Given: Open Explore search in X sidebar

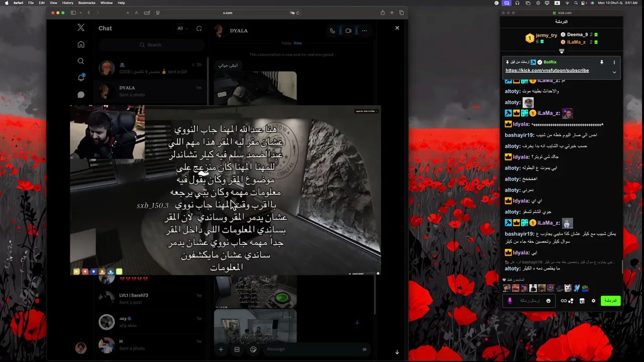Looking at the screenshot, I should pyautogui.click(x=81, y=61).
